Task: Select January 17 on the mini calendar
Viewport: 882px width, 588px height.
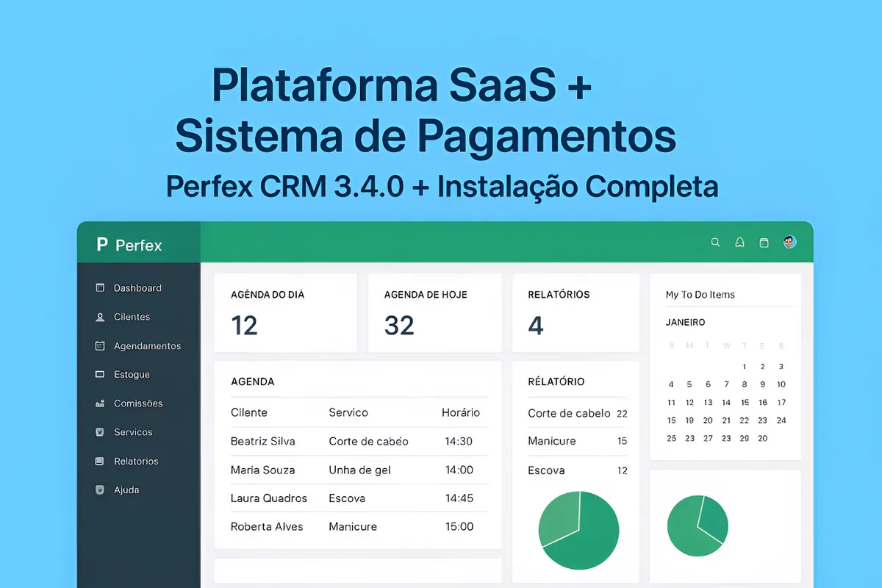Action: tap(781, 402)
